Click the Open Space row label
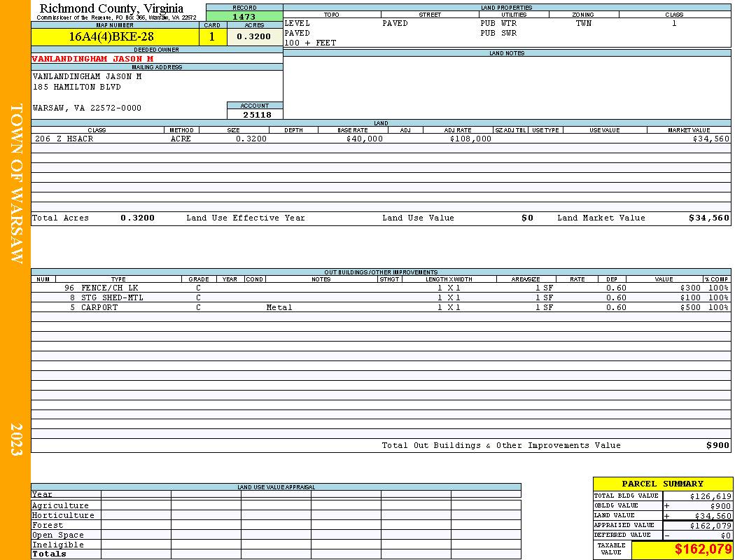This screenshot has width=735, height=560. 58,535
